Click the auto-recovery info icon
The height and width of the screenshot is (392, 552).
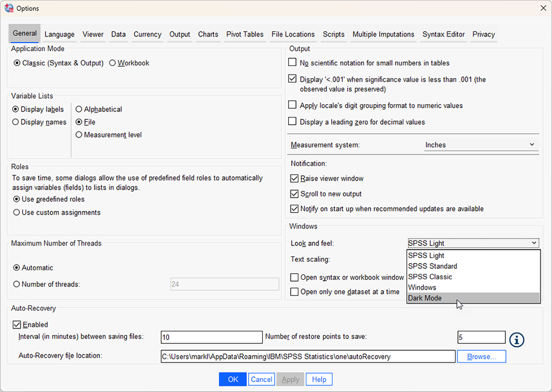click(516, 340)
